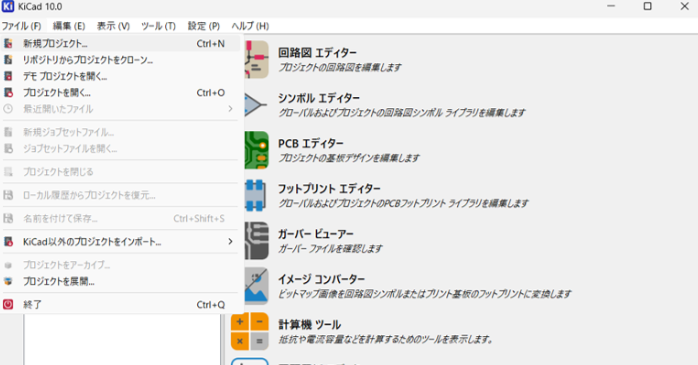Click the フットプリント エディター title text
698x365 pixels.
[x=329, y=189]
